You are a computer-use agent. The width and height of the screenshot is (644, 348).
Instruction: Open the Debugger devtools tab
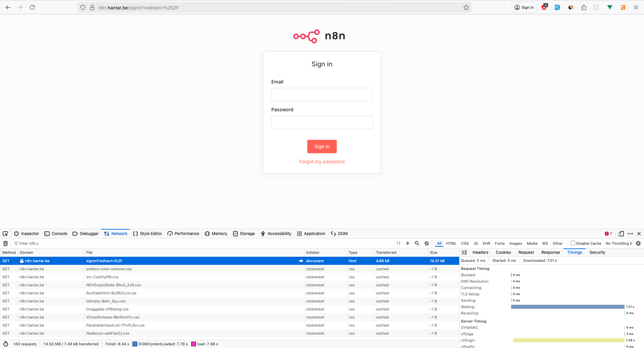coord(86,234)
